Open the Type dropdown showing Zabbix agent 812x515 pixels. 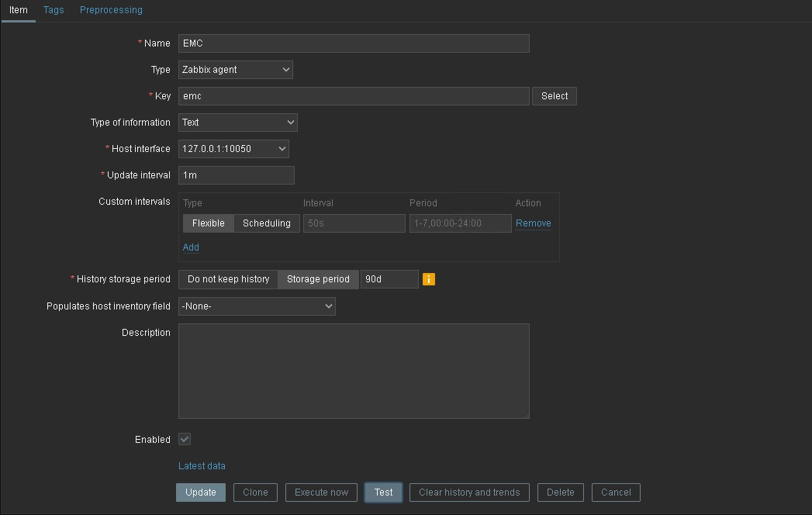(x=236, y=70)
